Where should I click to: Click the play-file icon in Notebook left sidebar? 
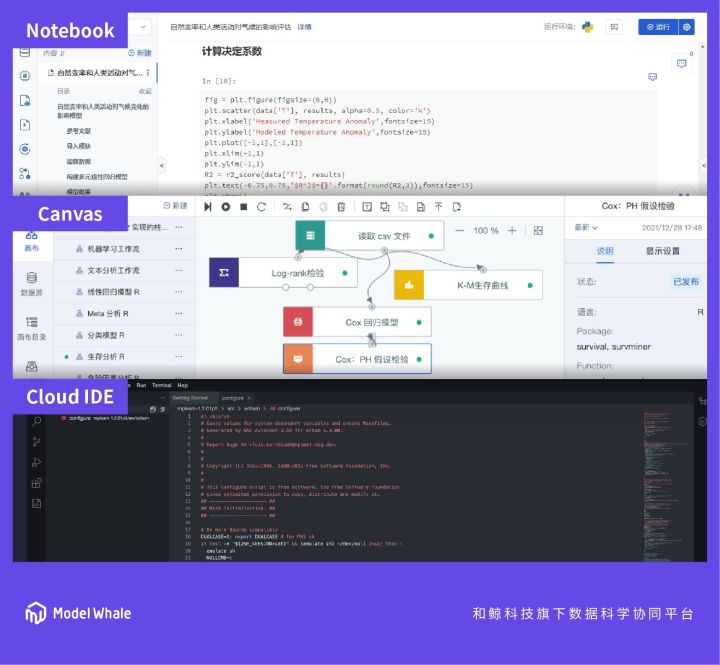[x=25, y=125]
